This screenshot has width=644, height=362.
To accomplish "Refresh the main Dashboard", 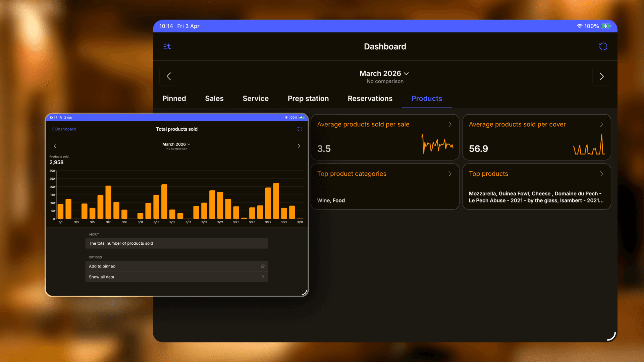I will 603,47.
